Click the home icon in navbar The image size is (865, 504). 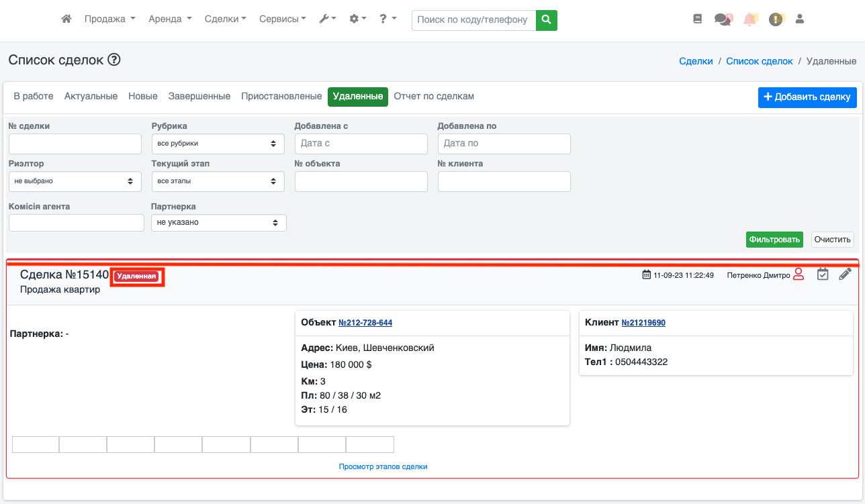pyautogui.click(x=66, y=19)
